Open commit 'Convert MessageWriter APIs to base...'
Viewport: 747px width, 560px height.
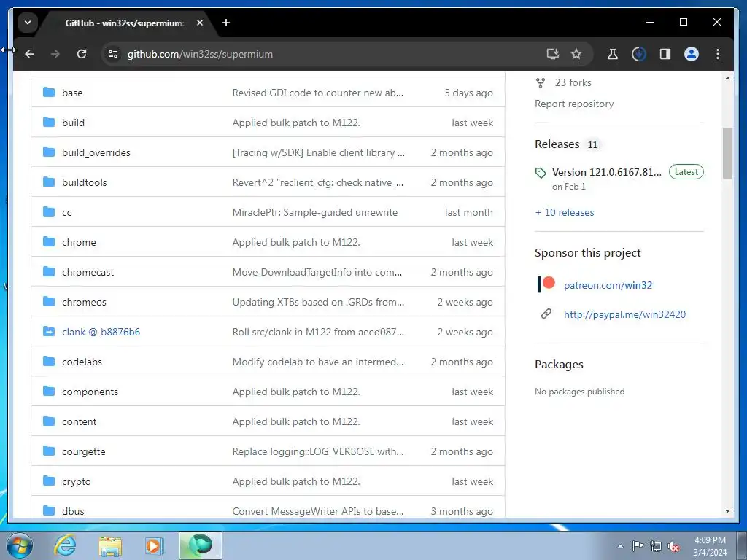[318, 511]
